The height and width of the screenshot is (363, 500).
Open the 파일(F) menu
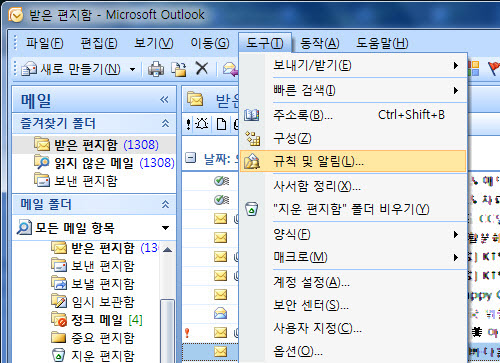(x=45, y=43)
